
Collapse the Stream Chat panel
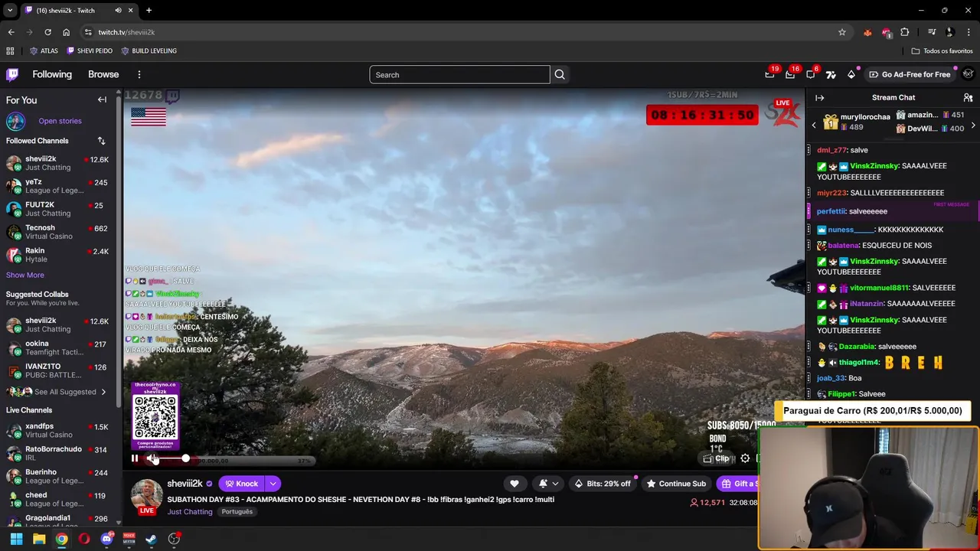819,98
